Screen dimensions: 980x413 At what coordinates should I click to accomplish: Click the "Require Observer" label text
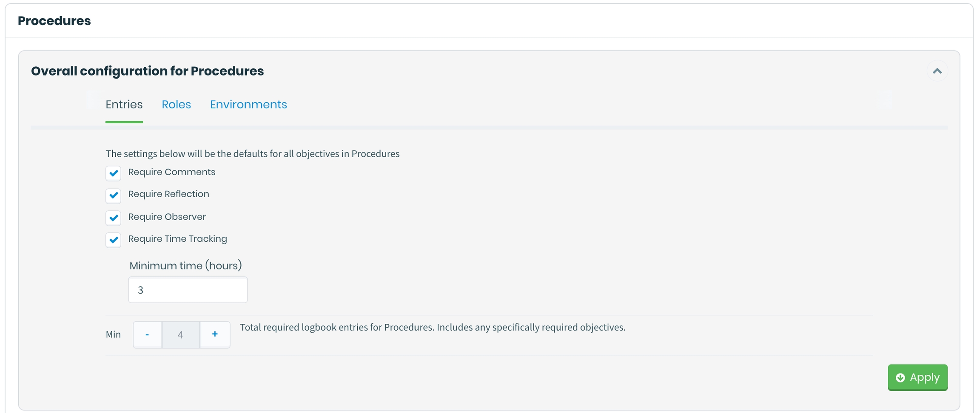[x=167, y=217]
